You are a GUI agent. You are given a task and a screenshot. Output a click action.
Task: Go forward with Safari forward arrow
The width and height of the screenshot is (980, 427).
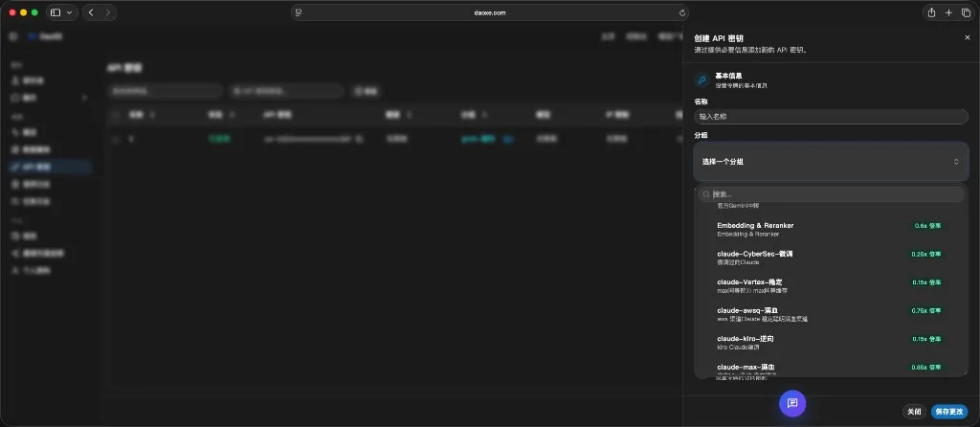click(108, 12)
